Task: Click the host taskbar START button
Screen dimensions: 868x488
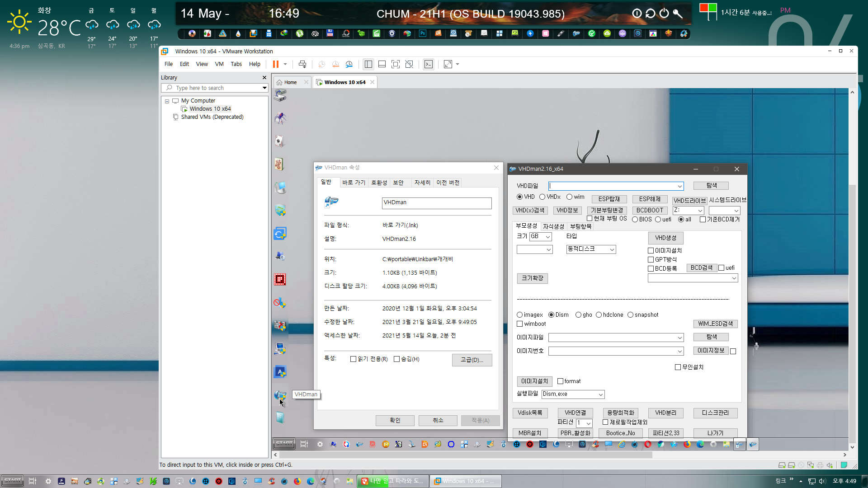Action: click(x=13, y=481)
